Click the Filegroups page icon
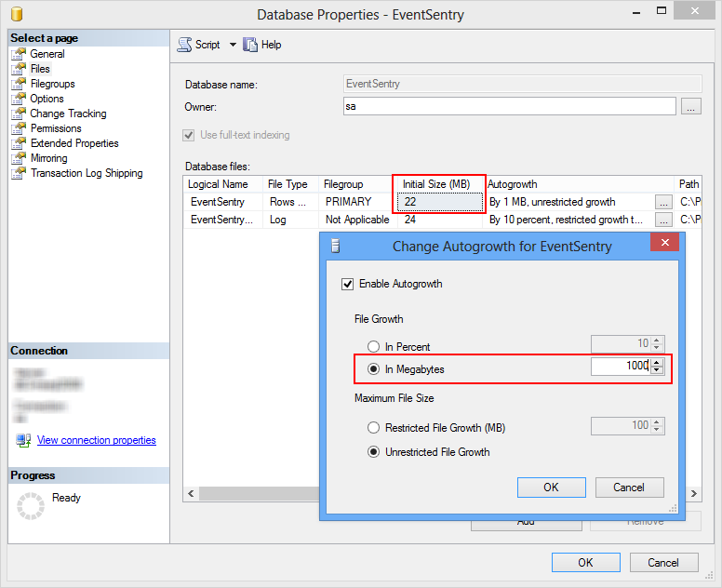This screenshot has width=722, height=588. [19, 84]
